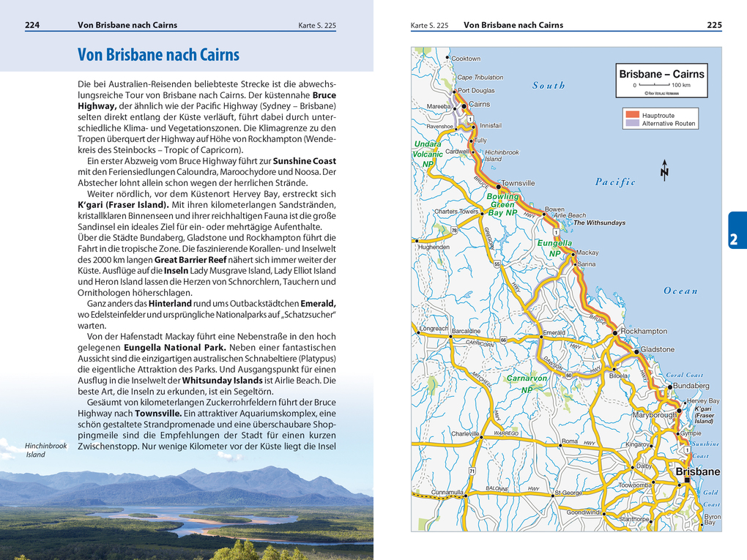Select the purple Alternative Routen legend swatch

click(631, 124)
